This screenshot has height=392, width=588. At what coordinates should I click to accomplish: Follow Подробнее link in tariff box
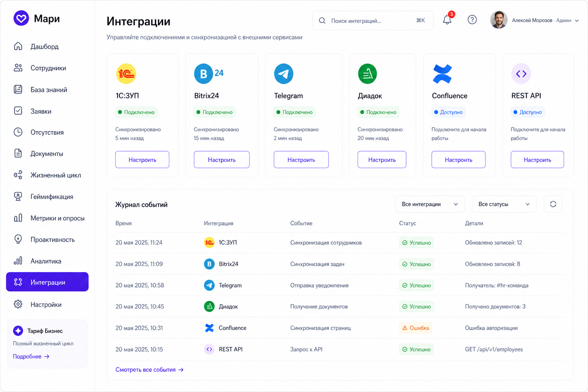[x=31, y=356]
